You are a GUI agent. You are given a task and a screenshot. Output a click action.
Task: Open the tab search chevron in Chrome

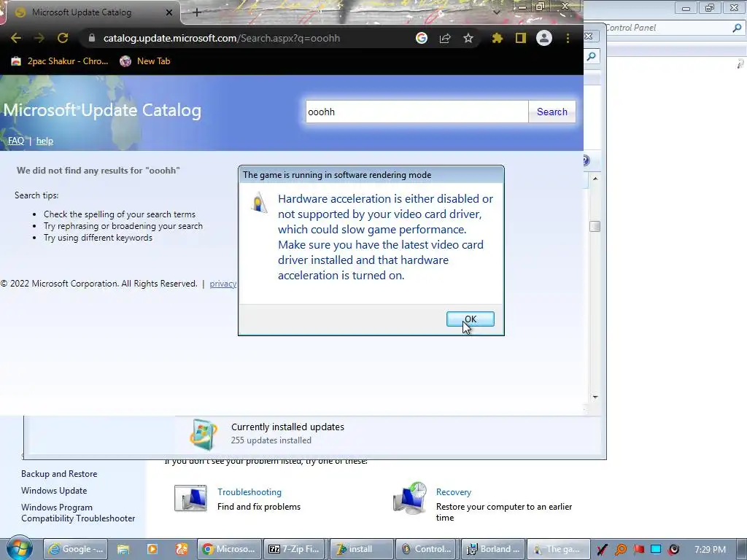(x=497, y=12)
